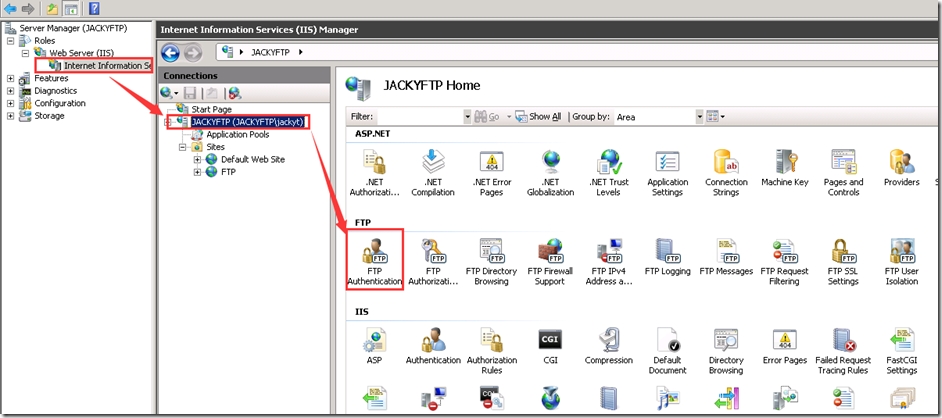Open .NET Compilation settings

[433, 173]
